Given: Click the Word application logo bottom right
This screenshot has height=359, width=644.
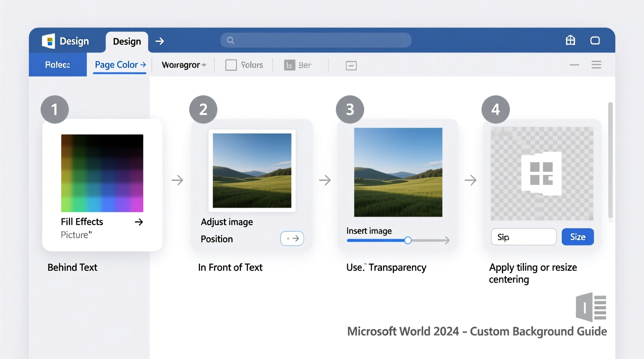Looking at the screenshot, I should 591,307.
